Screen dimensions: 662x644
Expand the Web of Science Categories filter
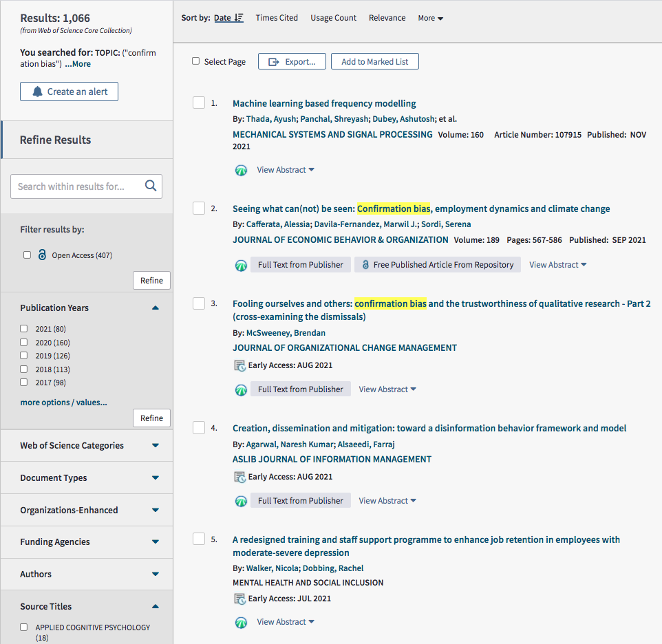(155, 445)
